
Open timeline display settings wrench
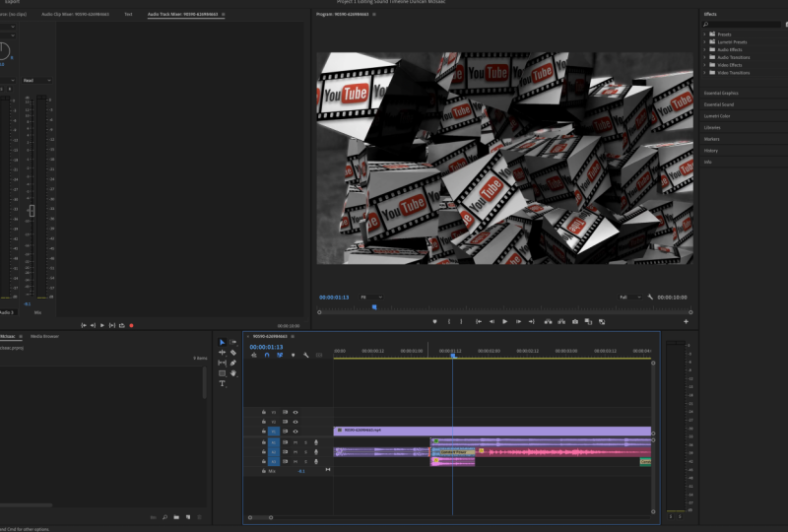[x=305, y=355]
